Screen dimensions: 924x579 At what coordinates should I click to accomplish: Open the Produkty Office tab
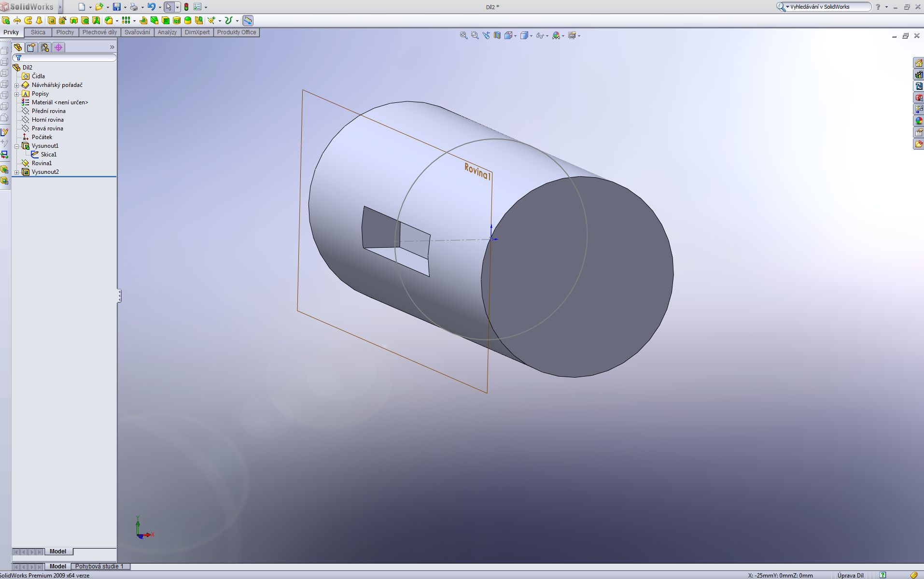click(237, 32)
